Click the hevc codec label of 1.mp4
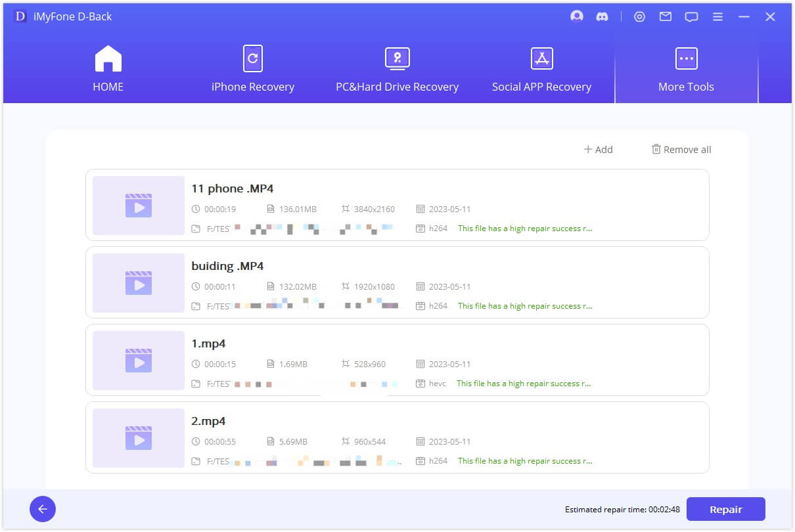Image resolution: width=795 pixels, height=532 pixels. (438, 384)
